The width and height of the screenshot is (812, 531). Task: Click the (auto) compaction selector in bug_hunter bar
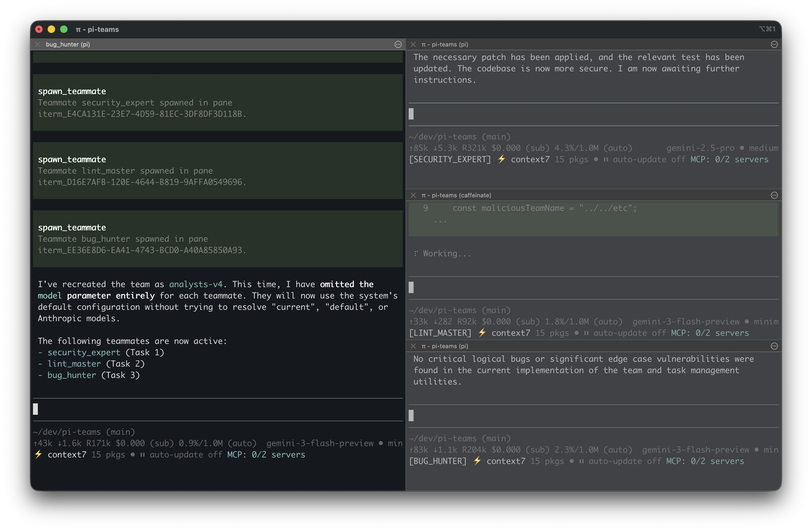243,443
